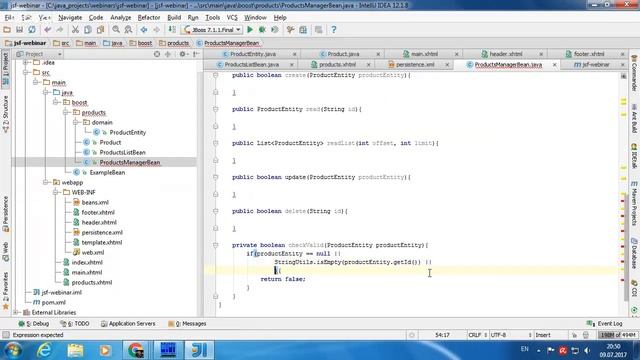
Task: Click the CRLF line separator selector
Action: (x=478, y=335)
